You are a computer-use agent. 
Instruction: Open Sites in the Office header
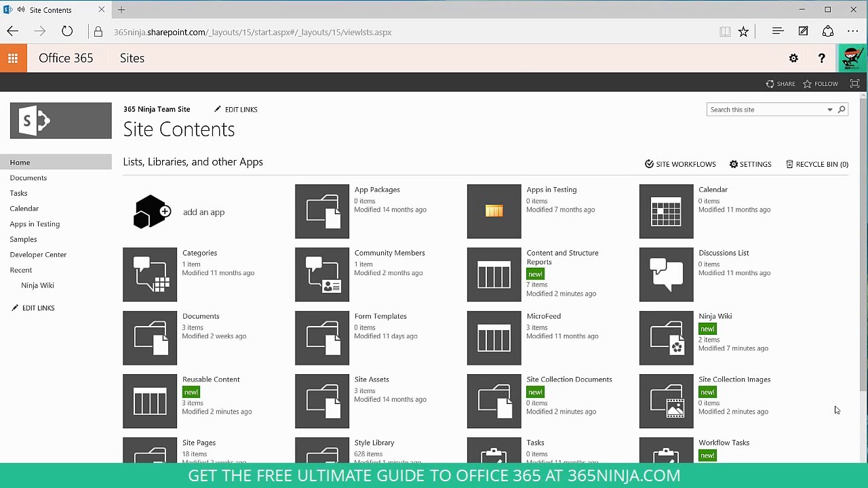click(132, 58)
